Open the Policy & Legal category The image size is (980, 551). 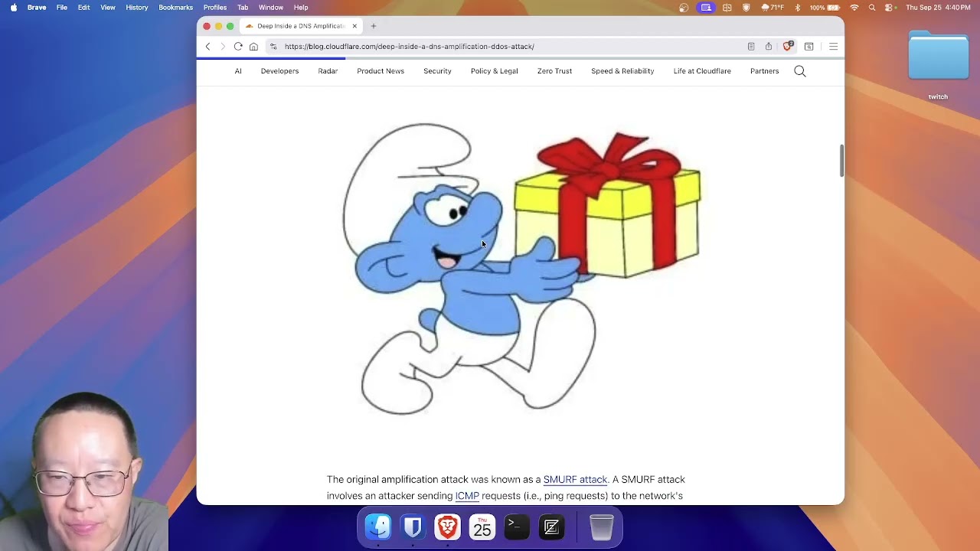pos(495,71)
